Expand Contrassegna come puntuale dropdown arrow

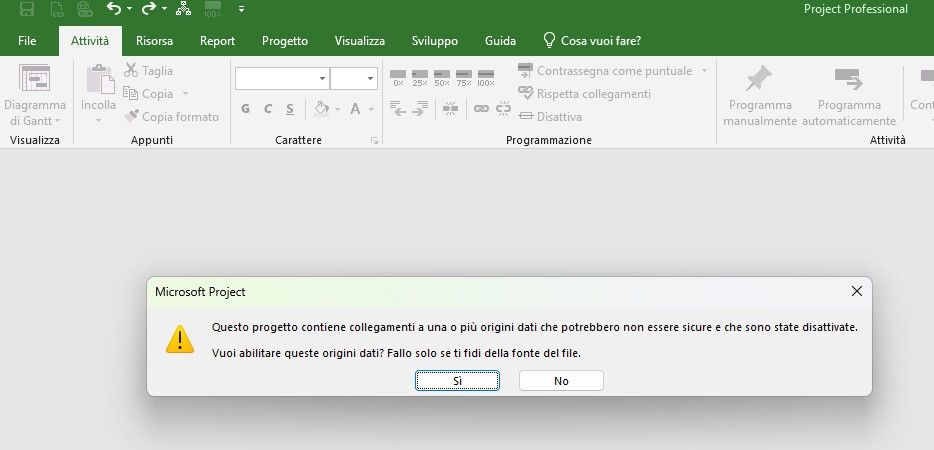[704, 71]
